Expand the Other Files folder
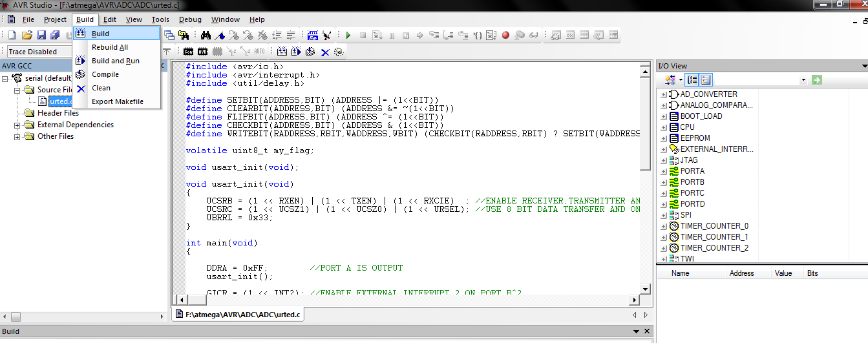 (17, 136)
